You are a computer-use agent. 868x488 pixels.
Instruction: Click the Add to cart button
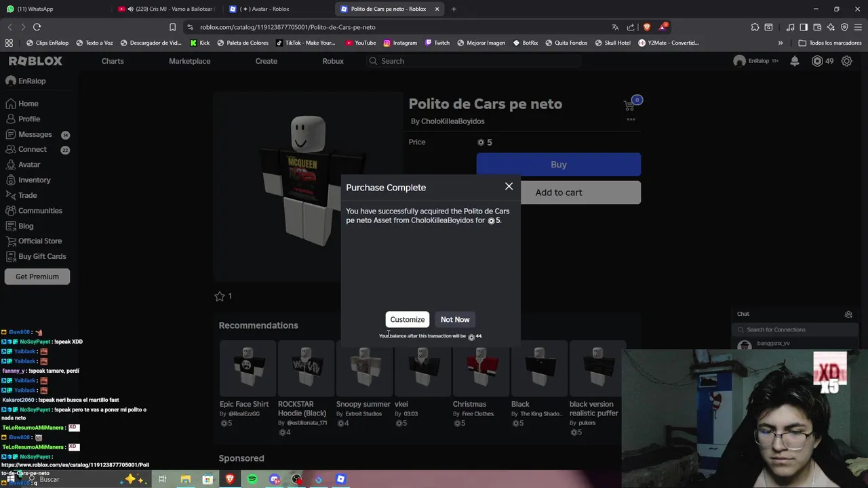[x=558, y=192]
